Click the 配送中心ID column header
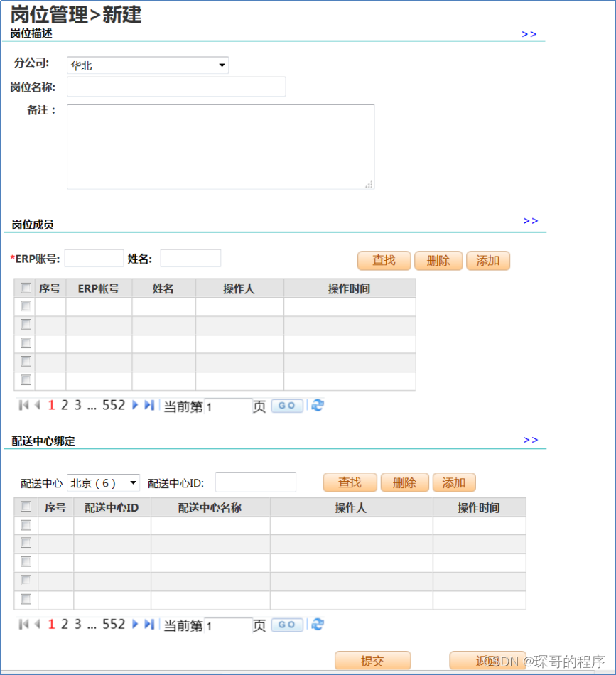Viewport: 616px width, 675px height. (112, 507)
